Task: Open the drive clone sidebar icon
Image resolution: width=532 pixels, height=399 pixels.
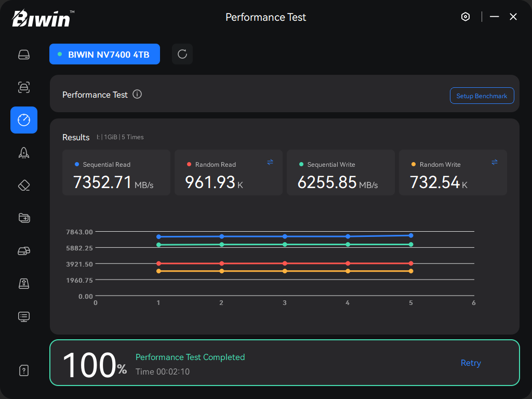Action: tap(24, 251)
